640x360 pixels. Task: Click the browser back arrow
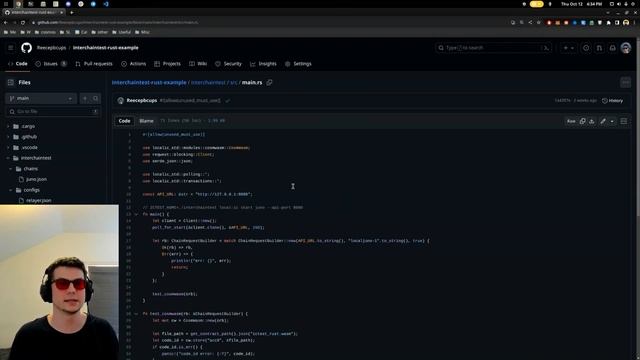6,22
